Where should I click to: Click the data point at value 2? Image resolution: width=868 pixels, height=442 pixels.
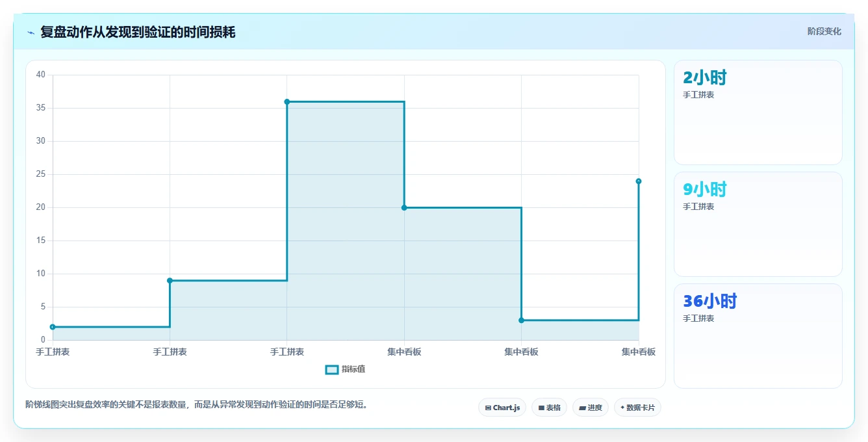click(53, 327)
